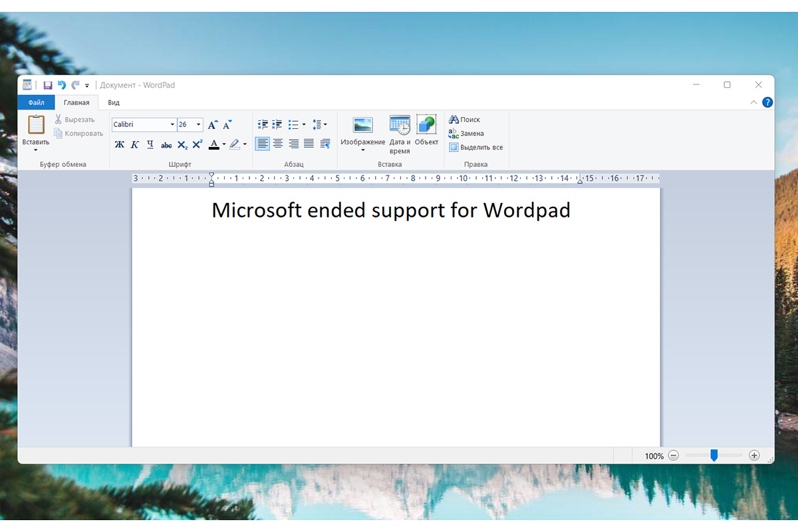The image size is (798, 532).
Task: Switch to the Главная tab
Action: [x=76, y=102]
